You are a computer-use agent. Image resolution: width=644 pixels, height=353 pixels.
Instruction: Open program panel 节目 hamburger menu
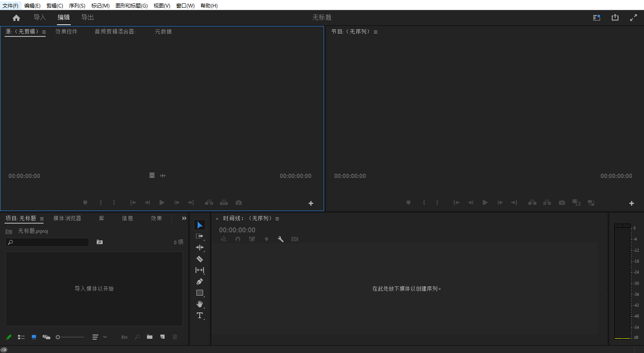click(x=376, y=32)
